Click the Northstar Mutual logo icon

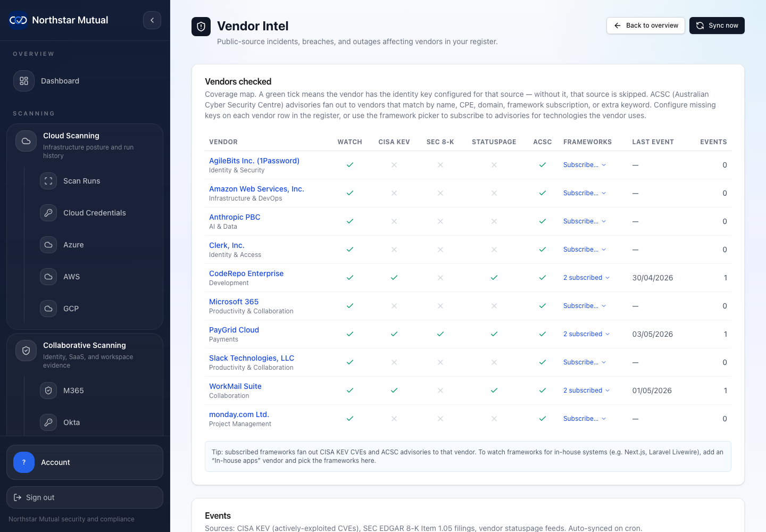pos(18,20)
